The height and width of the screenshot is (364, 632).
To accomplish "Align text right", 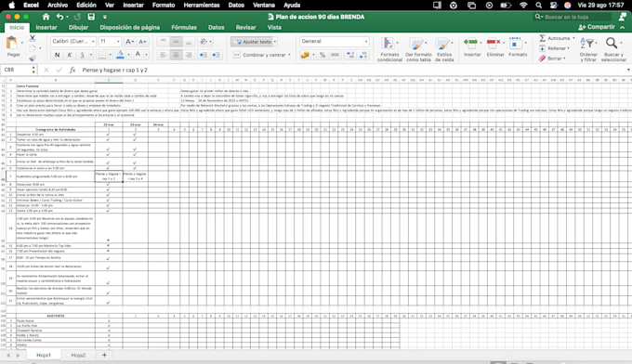I will pos(189,55).
